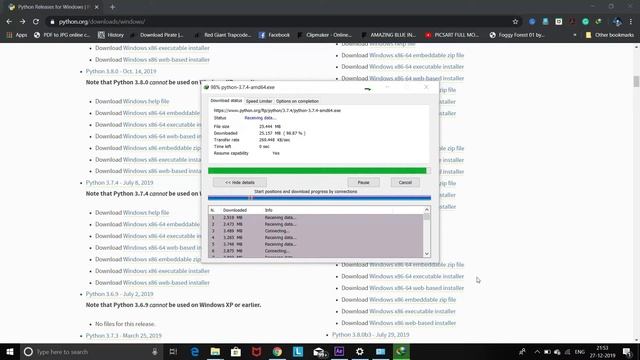The height and width of the screenshot is (360, 640).
Task: Open the Python 3.7.4 - July 8, 2019 link
Action: click(119, 182)
